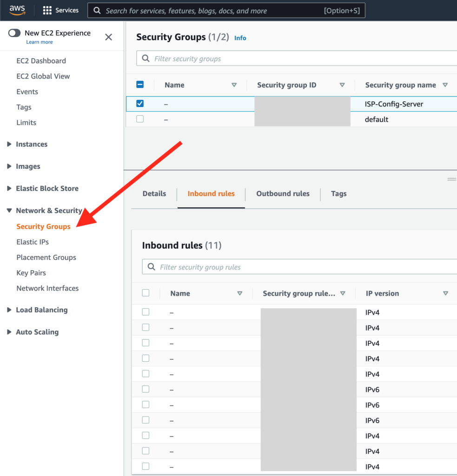Sort inbound rules by Name column arrow
This screenshot has height=476, width=457.
[x=240, y=293]
